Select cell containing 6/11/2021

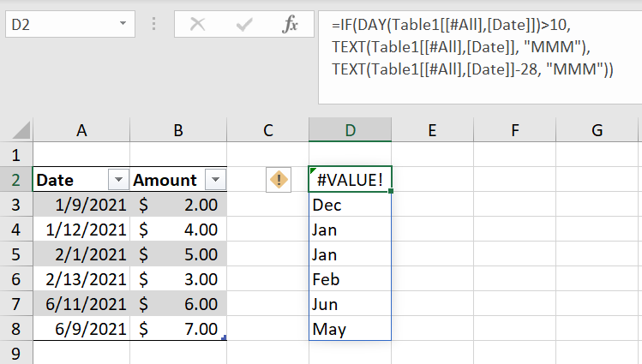tap(81, 304)
